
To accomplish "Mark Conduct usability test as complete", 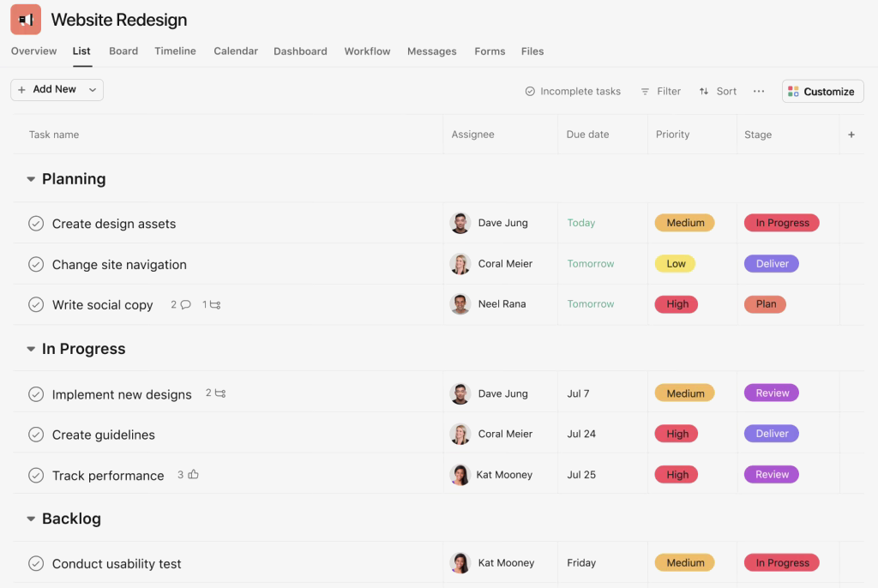I will coord(36,563).
